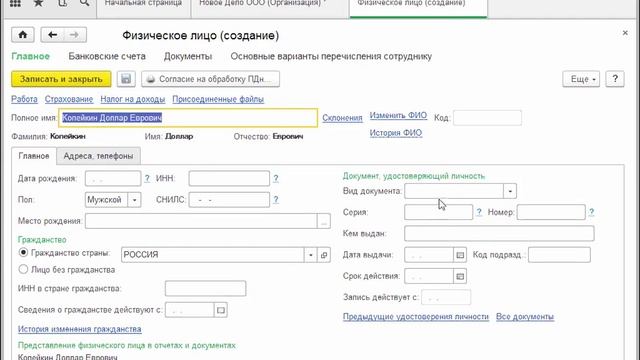Switch to Главное section in green
Screen dimensions: 640x360
(31, 56)
